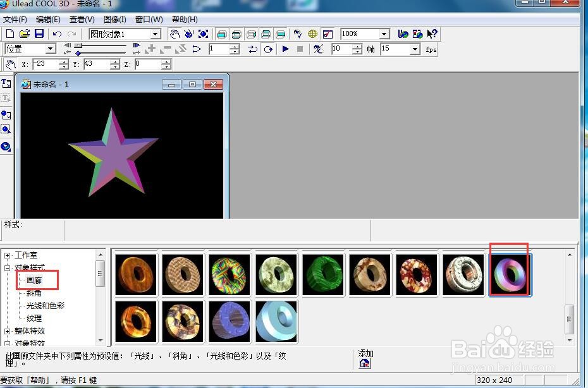Toggle the third face display button

click(x=251, y=34)
